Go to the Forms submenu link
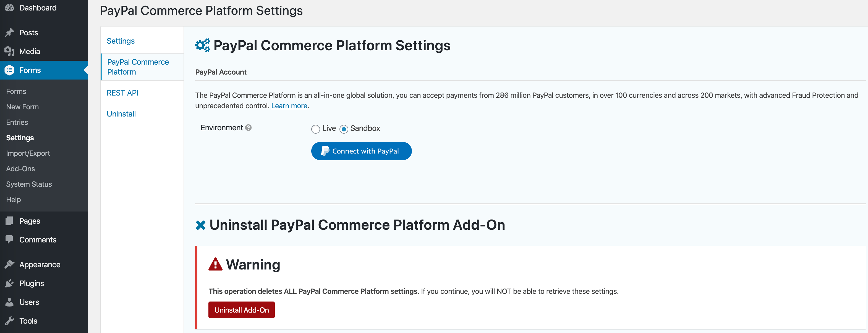The width and height of the screenshot is (868, 333). click(x=16, y=91)
